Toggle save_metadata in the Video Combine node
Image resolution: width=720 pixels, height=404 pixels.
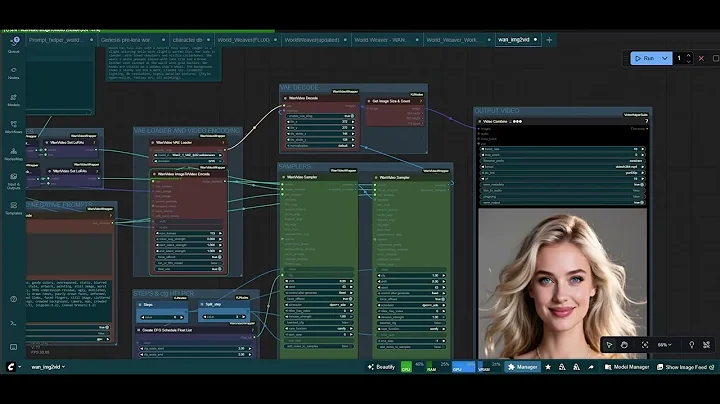point(562,185)
